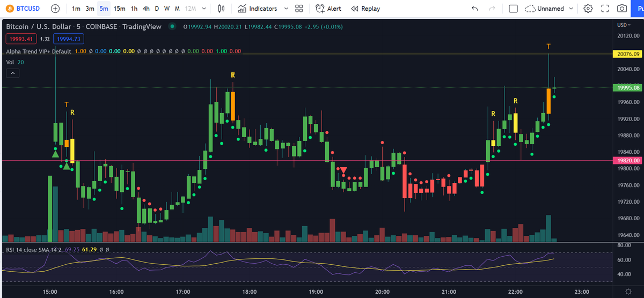
Task: Expand the favorite indicators dropdown arrow
Action: (286, 9)
